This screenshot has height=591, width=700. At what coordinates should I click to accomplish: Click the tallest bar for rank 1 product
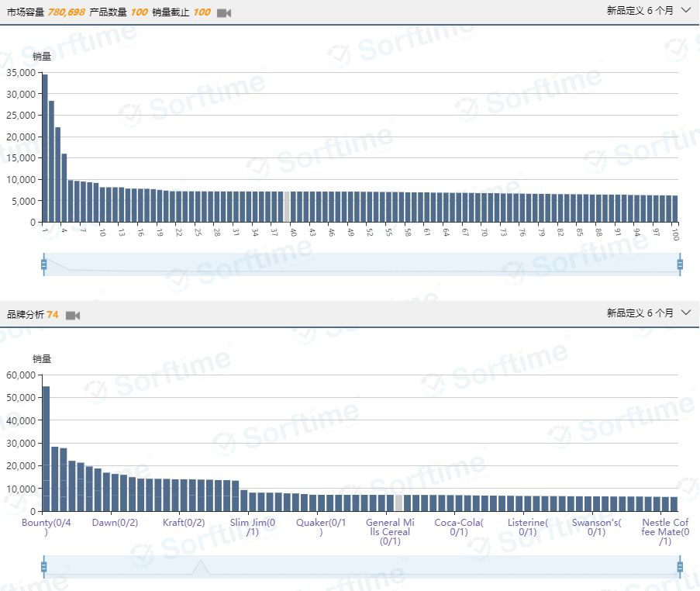click(45, 147)
